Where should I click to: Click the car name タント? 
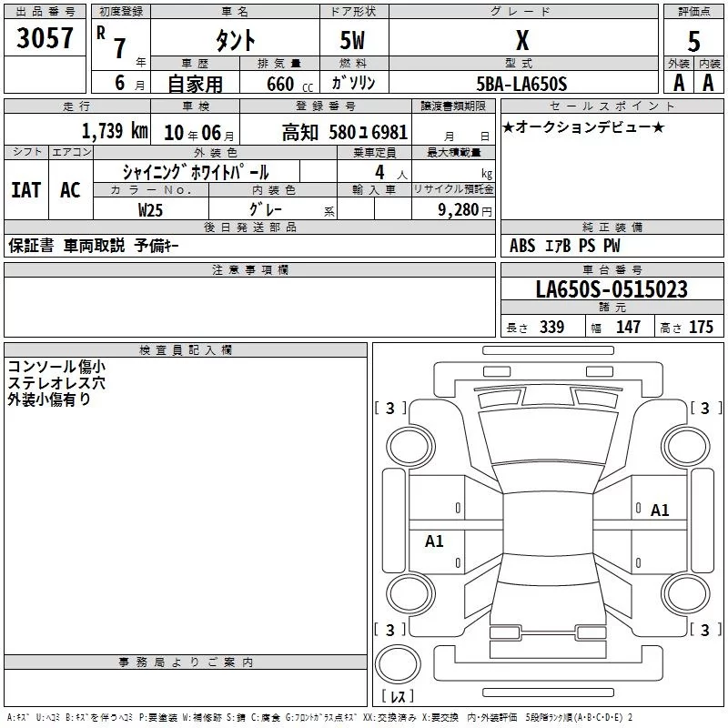pos(234,40)
